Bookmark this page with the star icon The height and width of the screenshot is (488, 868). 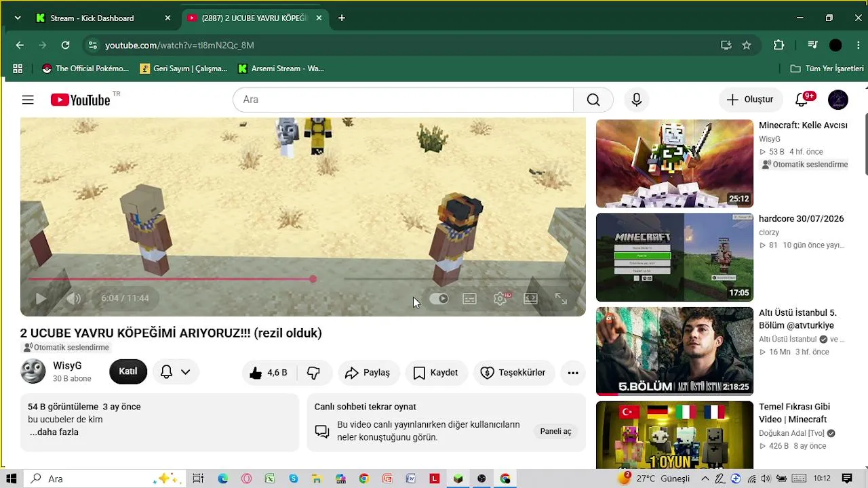point(747,45)
